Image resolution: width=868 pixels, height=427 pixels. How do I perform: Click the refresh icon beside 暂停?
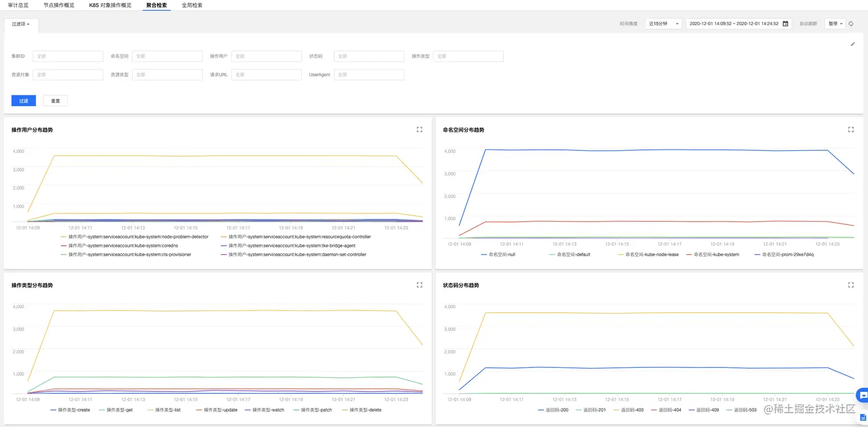(851, 24)
